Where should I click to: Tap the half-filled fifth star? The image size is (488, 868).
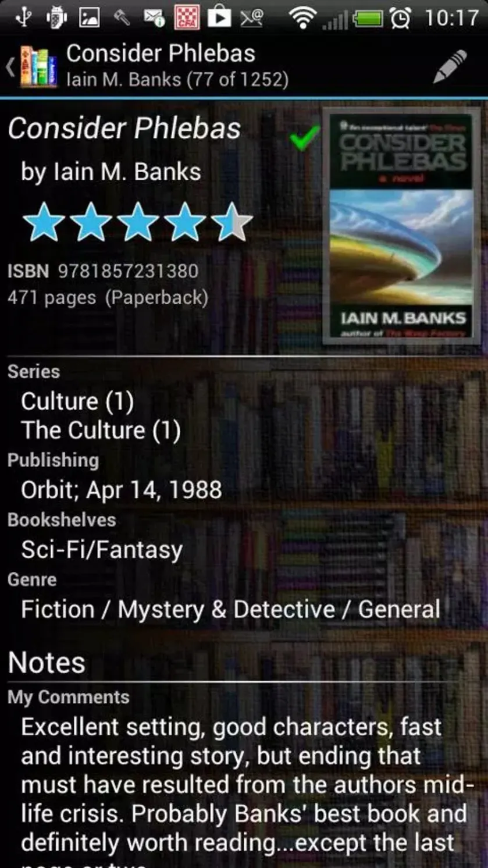231,222
